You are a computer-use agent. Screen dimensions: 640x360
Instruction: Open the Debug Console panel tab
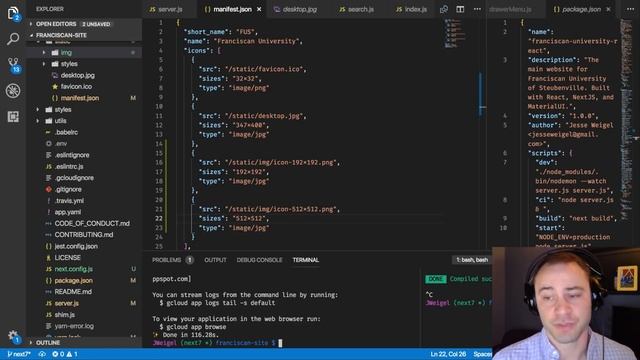click(x=259, y=260)
